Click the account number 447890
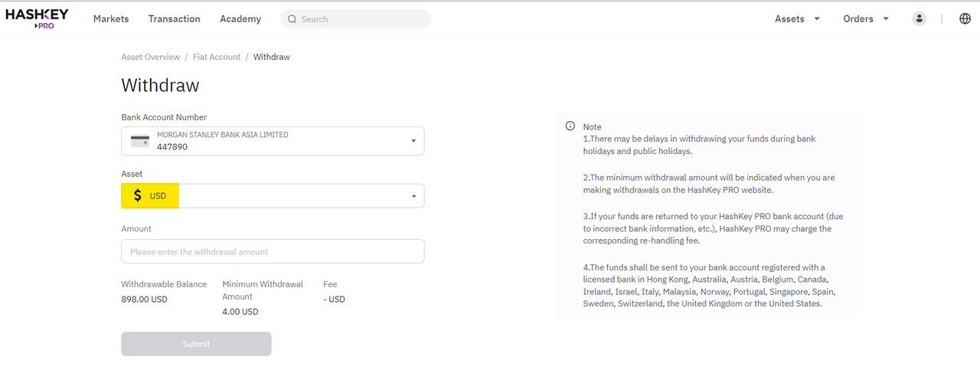The image size is (980, 370). coord(172,147)
